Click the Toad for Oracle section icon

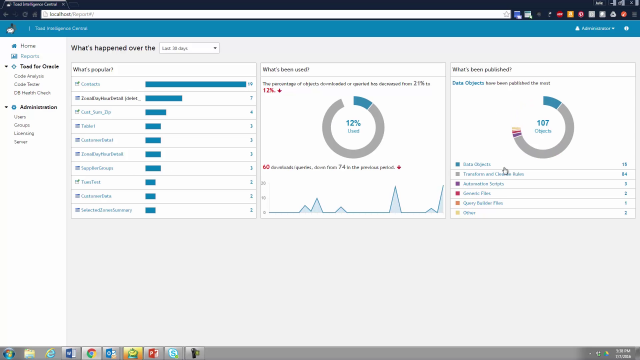click(14, 67)
